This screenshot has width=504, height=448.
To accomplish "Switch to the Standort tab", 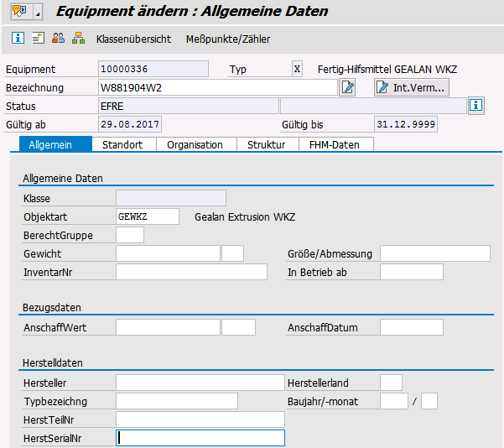I will tap(122, 144).
